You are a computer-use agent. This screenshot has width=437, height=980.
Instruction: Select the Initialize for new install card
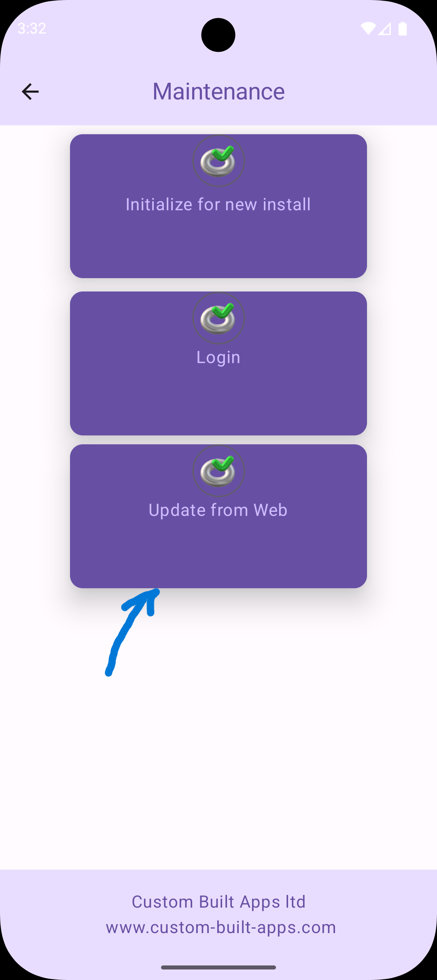(x=218, y=206)
